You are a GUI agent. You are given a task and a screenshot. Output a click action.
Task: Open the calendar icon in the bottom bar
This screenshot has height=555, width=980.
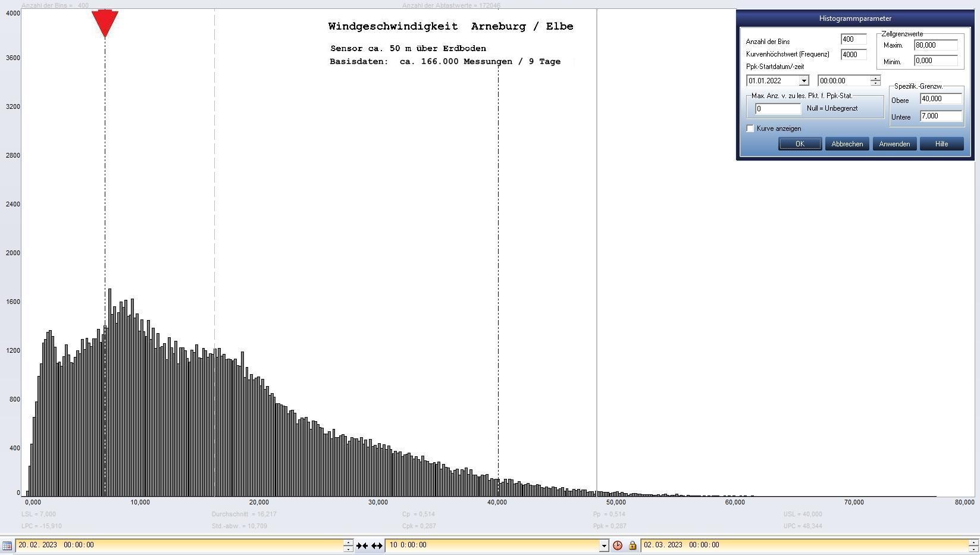pyautogui.click(x=7, y=545)
